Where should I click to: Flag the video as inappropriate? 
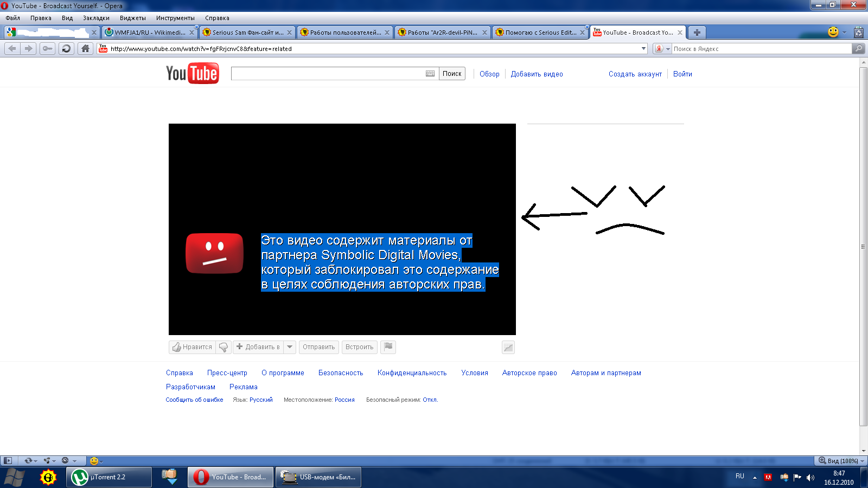(388, 347)
